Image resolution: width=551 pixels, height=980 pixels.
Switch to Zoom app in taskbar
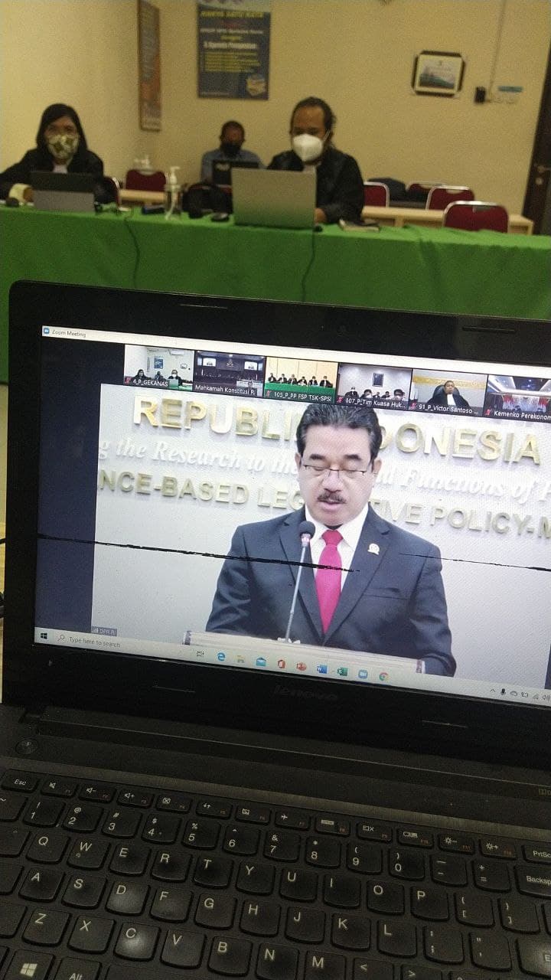(362, 673)
